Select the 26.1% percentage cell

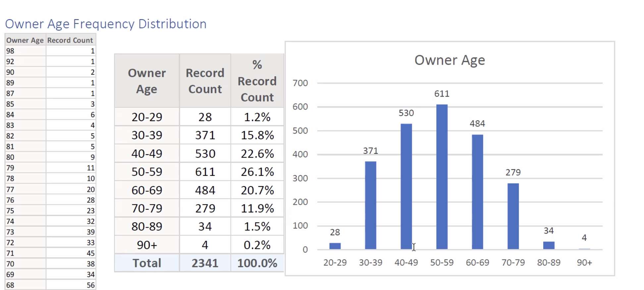257,172
